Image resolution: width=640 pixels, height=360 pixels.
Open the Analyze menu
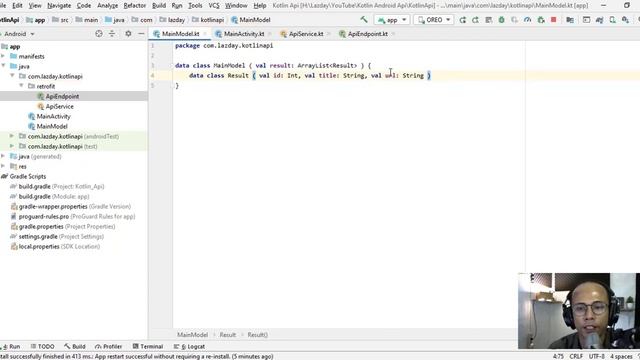click(x=107, y=6)
